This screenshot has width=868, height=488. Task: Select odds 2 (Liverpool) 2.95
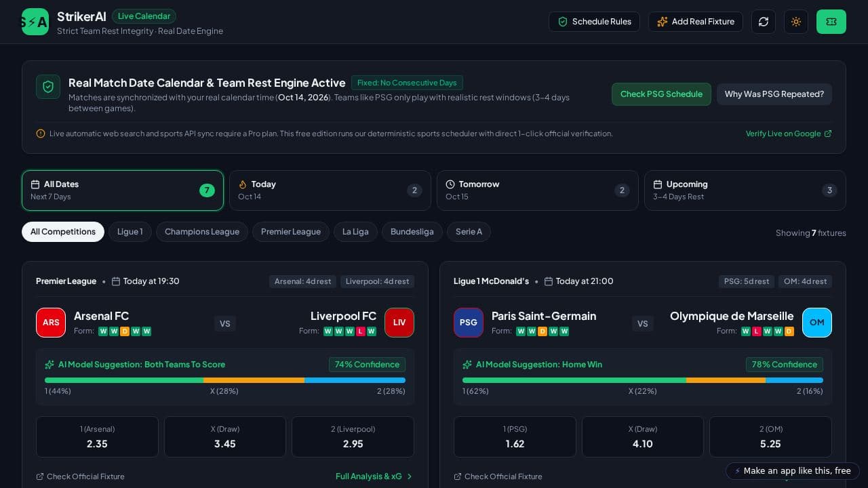click(x=353, y=437)
